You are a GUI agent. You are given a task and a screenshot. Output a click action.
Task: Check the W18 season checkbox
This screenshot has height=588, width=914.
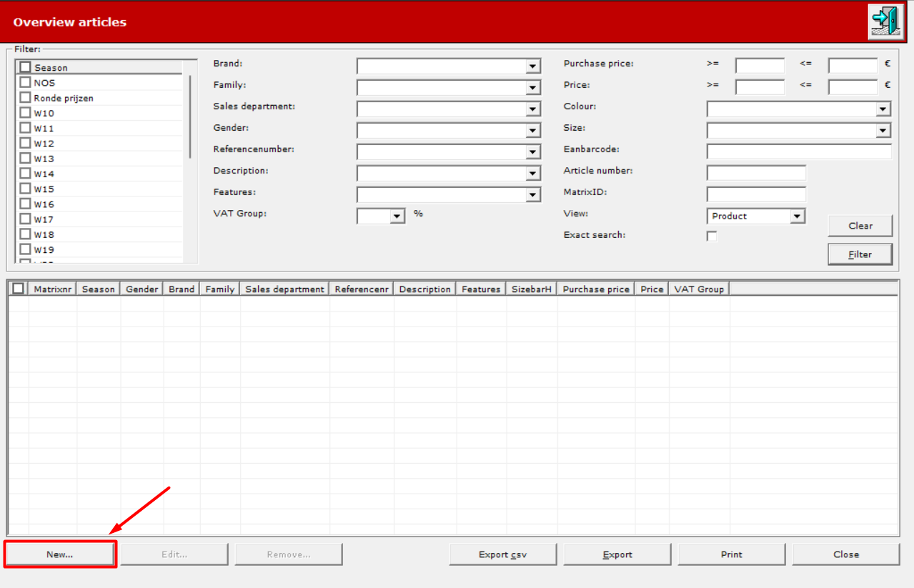point(25,234)
